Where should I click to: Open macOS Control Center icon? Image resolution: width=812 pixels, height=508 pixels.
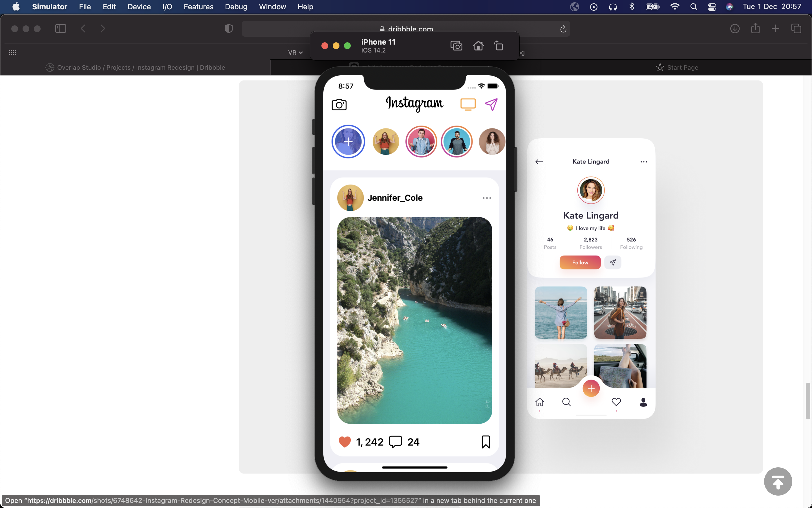712,7
